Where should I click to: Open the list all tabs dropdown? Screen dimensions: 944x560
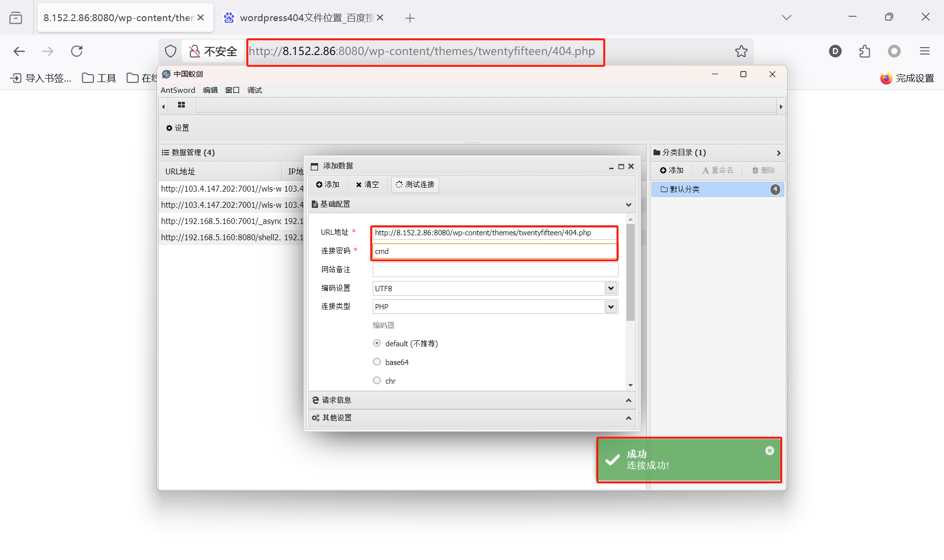point(787,18)
